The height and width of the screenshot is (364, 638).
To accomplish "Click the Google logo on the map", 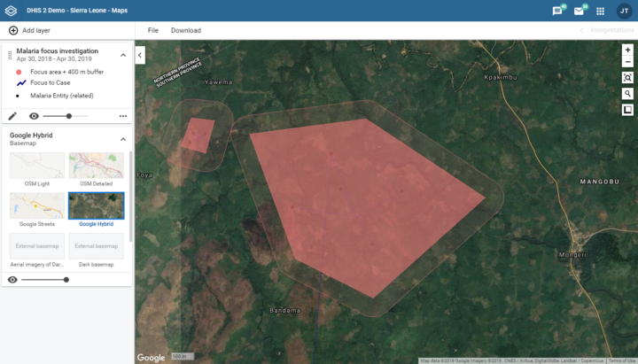I will 151,358.
